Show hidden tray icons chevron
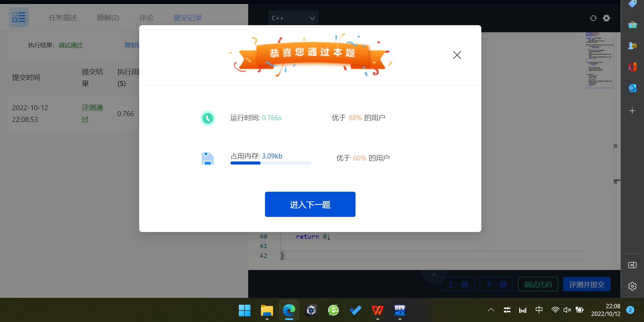644x322 pixels. pyautogui.click(x=491, y=310)
